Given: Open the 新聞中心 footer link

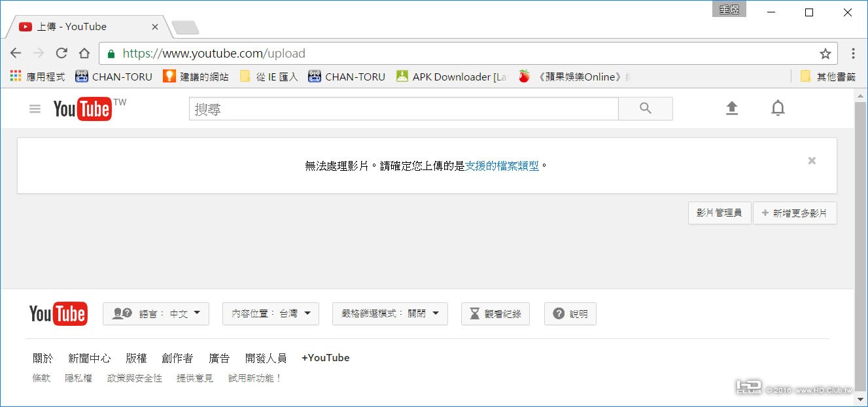Looking at the screenshot, I should (x=90, y=358).
